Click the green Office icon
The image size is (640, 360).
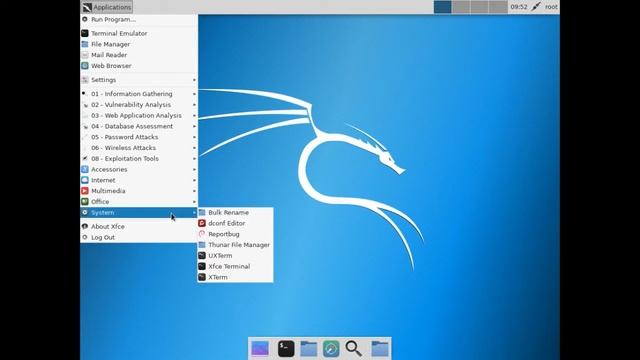85,202
